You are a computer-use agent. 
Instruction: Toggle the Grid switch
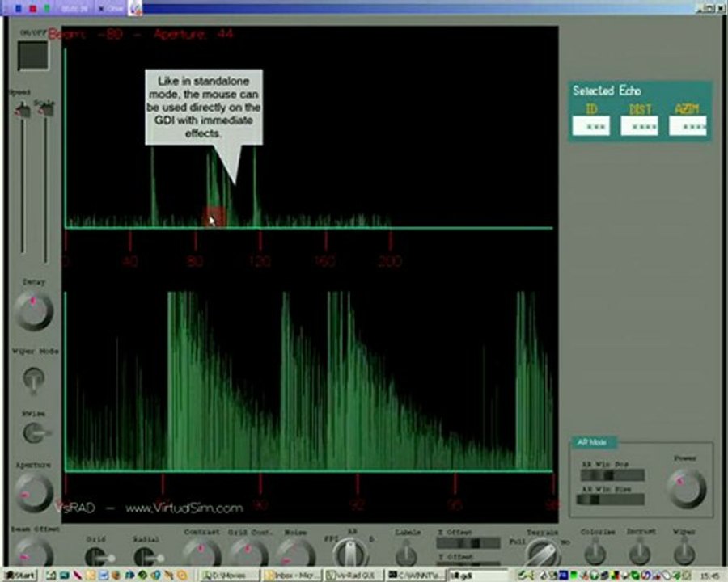(x=99, y=556)
